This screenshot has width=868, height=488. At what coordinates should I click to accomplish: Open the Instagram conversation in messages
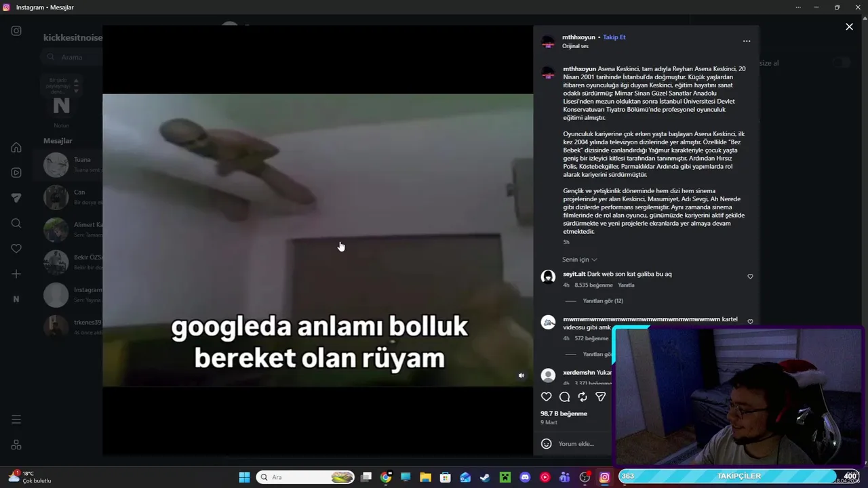click(x=68, y=295)
